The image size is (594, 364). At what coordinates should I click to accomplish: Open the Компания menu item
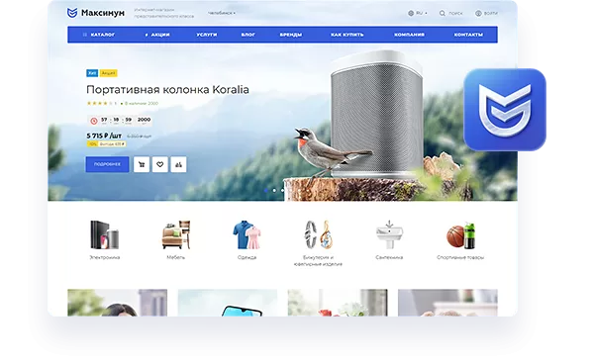[409, 35]
